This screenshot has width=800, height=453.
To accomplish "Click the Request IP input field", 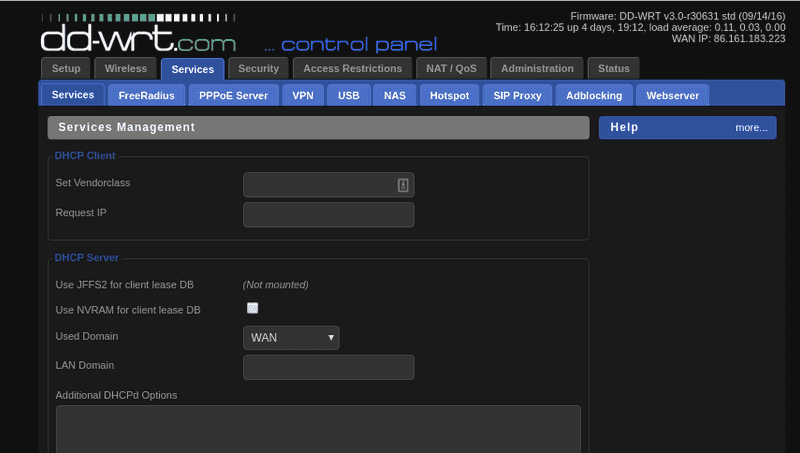I will 328,215.
